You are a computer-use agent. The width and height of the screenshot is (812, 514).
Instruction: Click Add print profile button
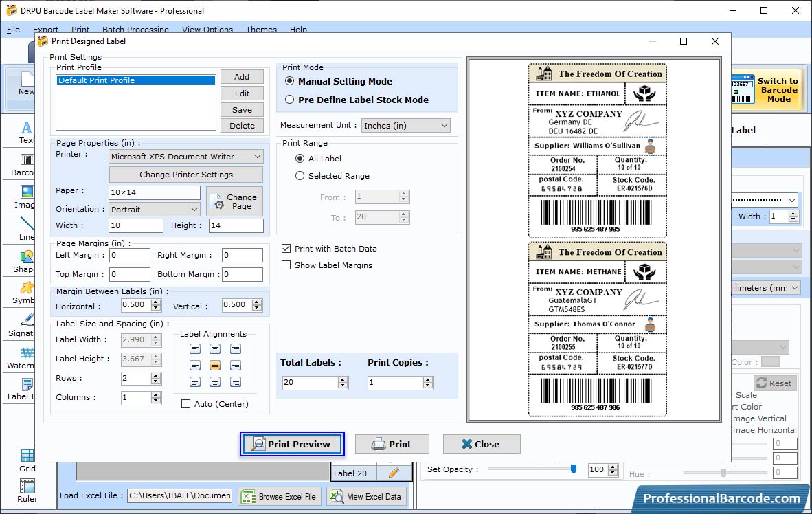[x=242, y=77]
